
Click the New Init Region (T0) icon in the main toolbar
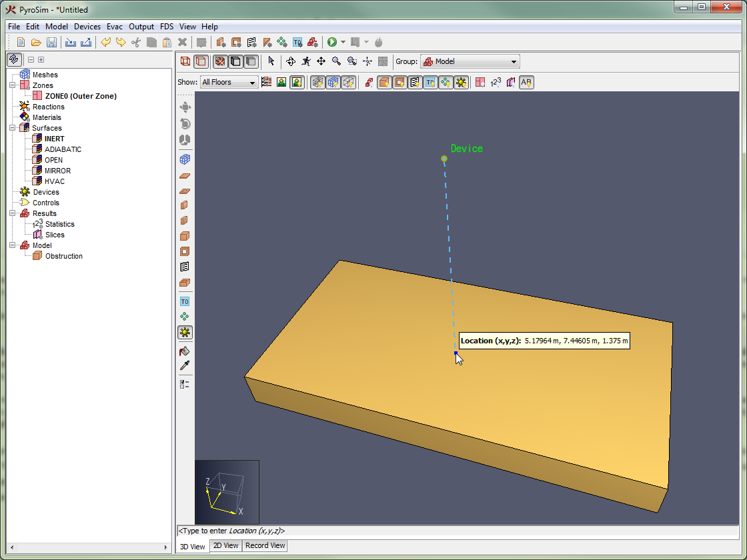297,43
